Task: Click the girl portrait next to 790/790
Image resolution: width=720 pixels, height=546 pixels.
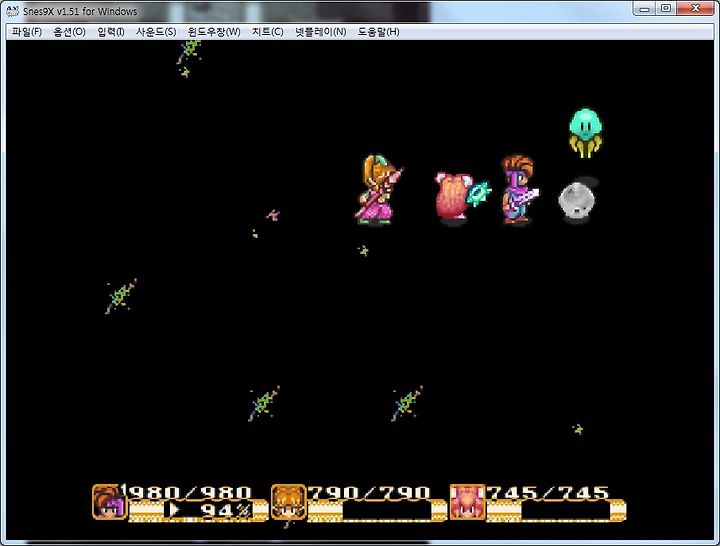Action: [288, 502]
